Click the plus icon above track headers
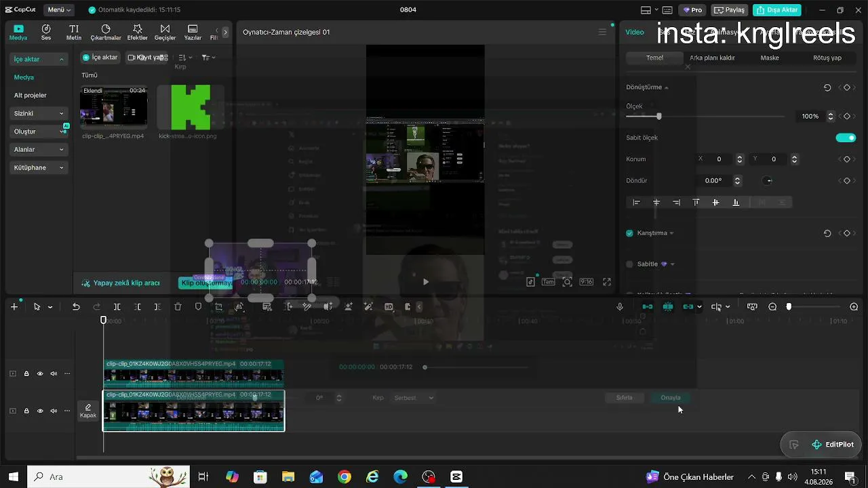The height and width of the screenshot is (488, 868). pyautogui.click(x=14, y=307)
